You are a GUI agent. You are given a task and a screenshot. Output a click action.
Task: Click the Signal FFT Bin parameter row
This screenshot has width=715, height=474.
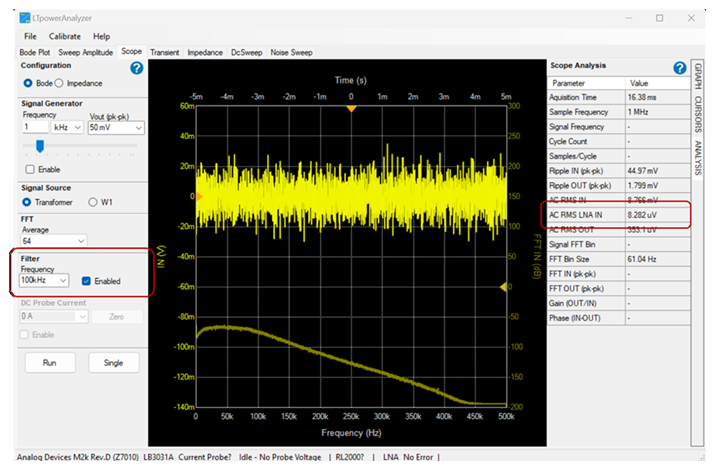(x=619, y=245)
